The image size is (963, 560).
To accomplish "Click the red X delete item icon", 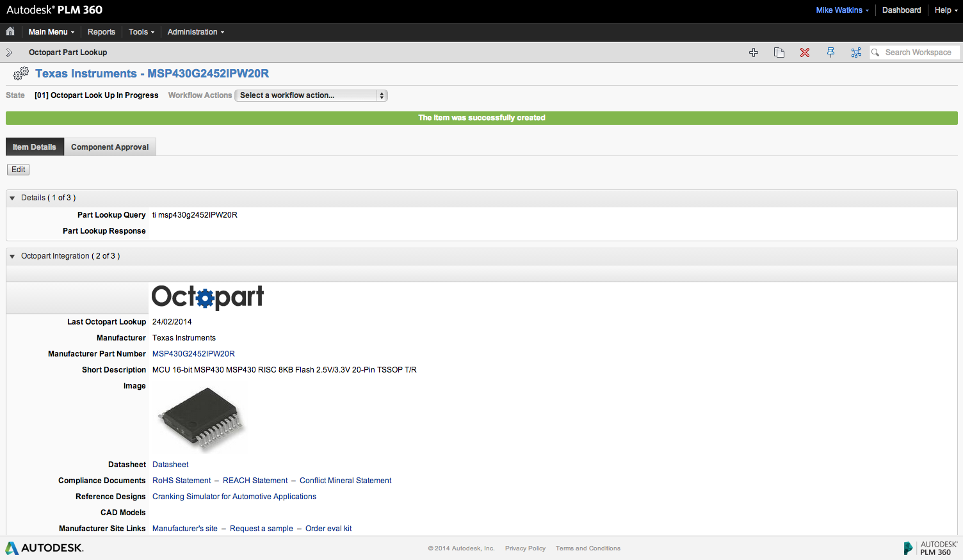I will point(805,52).
